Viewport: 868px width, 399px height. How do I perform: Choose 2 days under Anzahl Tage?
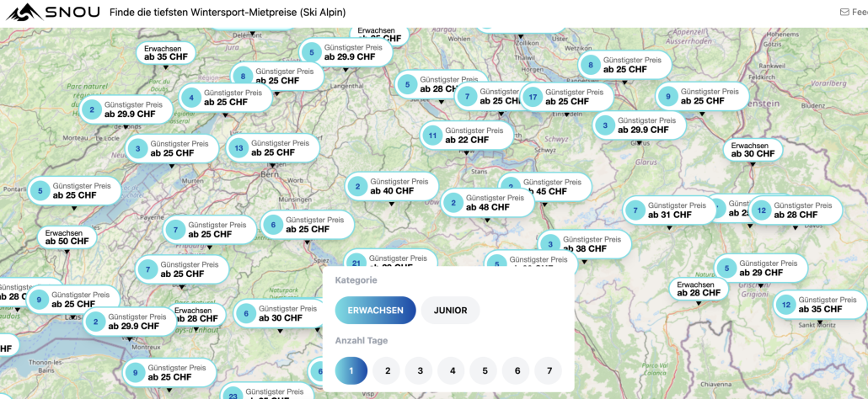coord(387,370)
